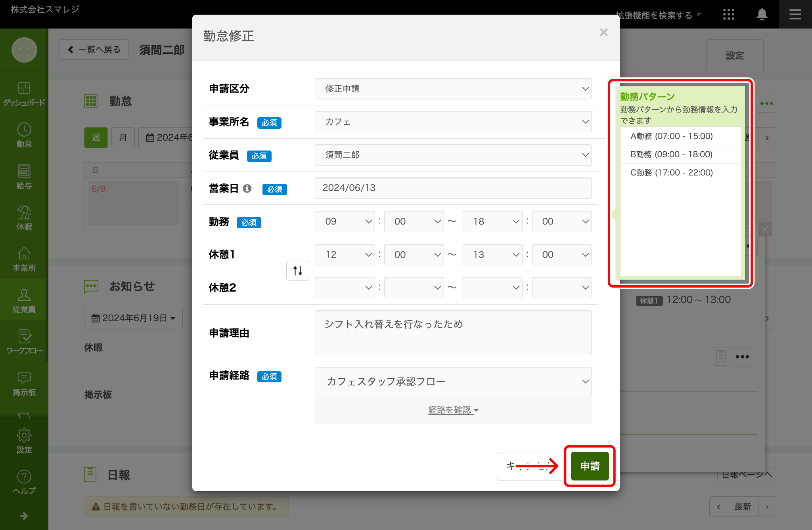Viewport: 812px width, 530px height.
Task: Click the swap break times arrows icon
Action: (298, 271)
